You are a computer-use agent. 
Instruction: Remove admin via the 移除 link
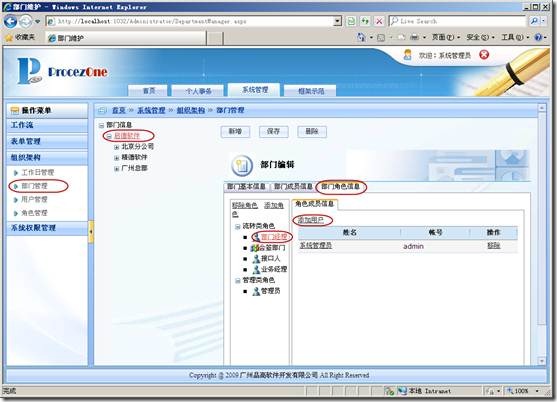493,245
